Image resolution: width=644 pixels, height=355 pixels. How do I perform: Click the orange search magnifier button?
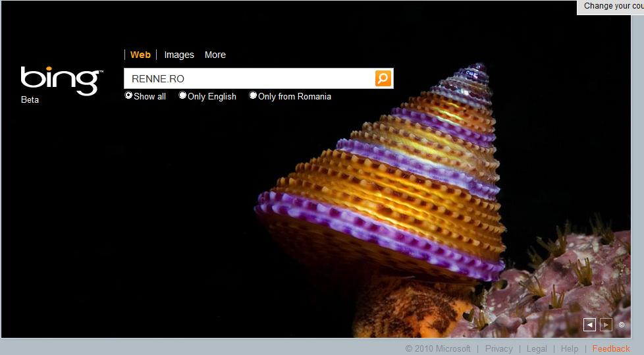tap(383, 78)
